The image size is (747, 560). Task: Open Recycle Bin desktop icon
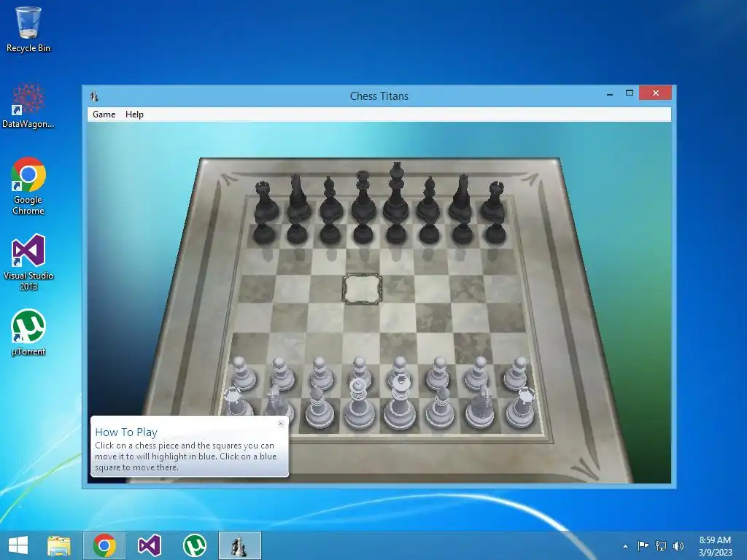click(x=28, y=29)
